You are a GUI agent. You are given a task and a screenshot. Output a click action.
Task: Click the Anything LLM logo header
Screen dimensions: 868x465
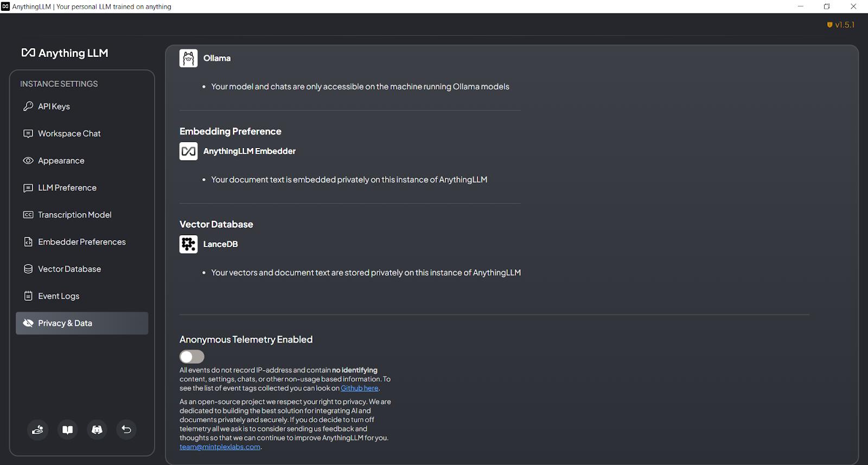pos(65,53)
